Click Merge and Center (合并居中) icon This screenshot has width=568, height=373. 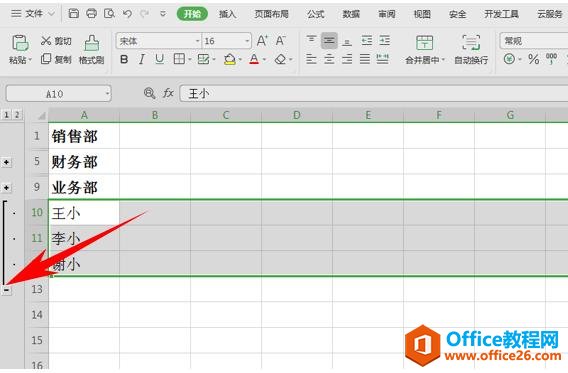click(x=424, y=43)
